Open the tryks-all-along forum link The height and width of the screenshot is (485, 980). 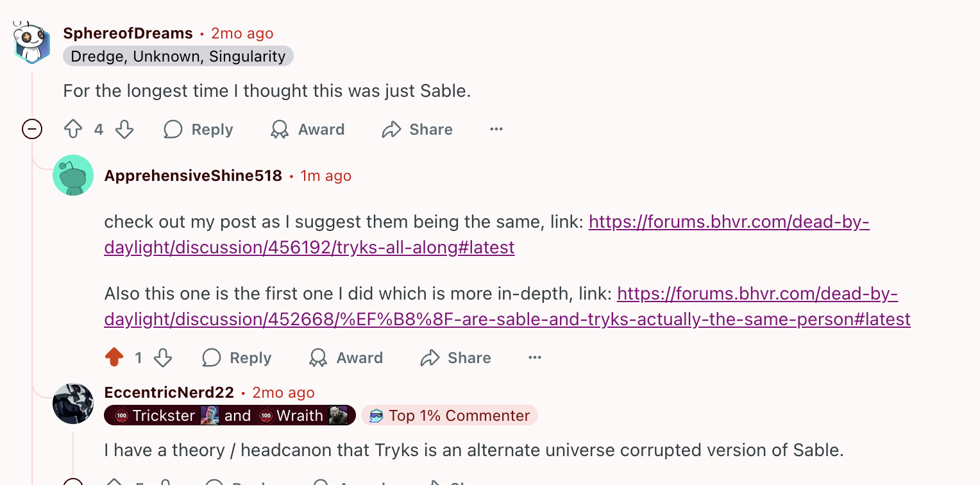click(729, 222)
